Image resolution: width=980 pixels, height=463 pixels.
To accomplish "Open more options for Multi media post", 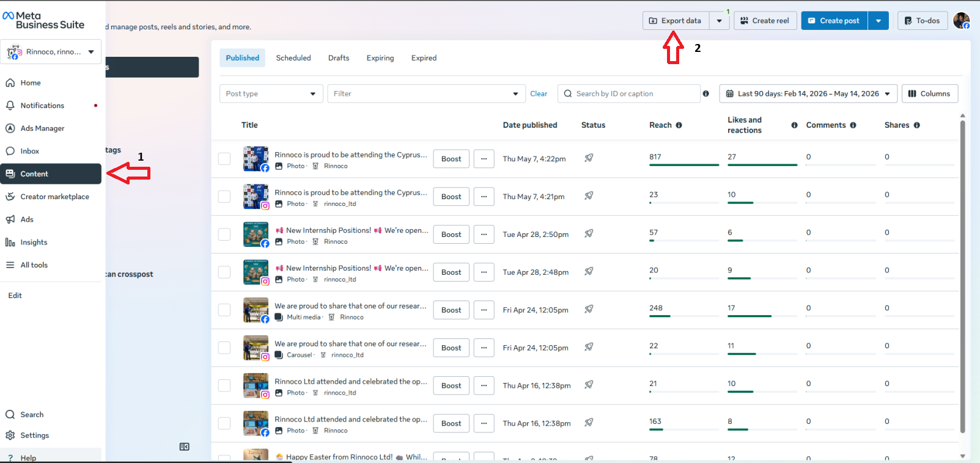I will pyautogui.click(x=484, y=310).
